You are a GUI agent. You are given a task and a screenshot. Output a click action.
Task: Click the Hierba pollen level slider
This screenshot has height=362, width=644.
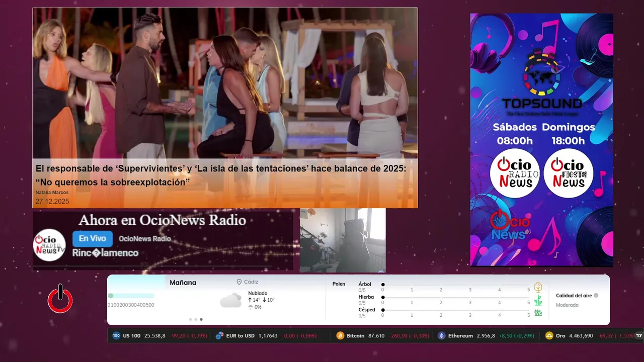[x=456, y=297]
